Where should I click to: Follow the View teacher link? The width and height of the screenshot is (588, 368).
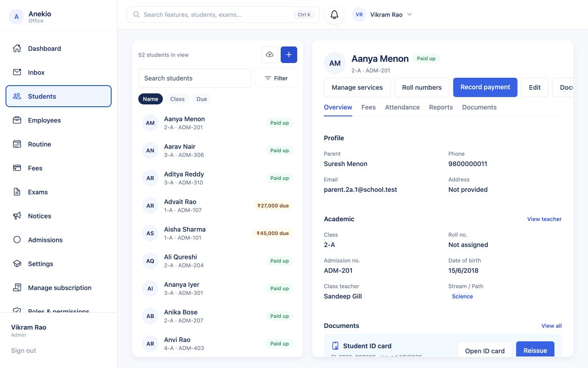544,219
